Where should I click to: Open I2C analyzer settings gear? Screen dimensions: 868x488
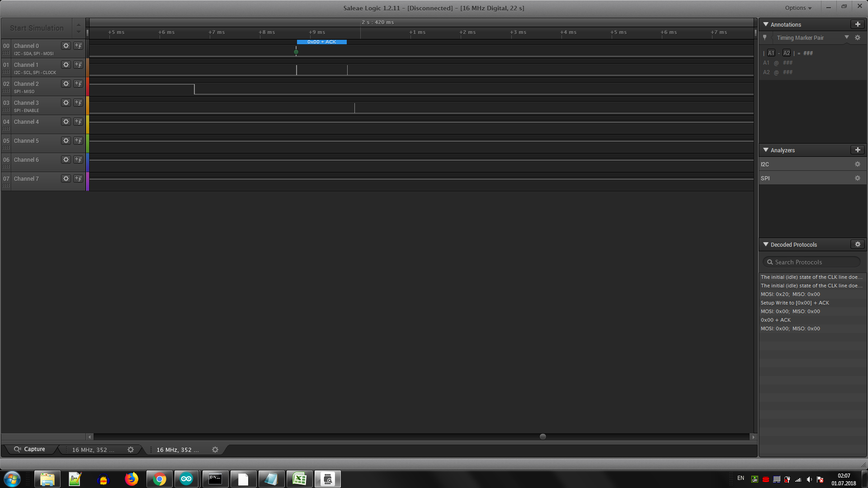[857, 164]
